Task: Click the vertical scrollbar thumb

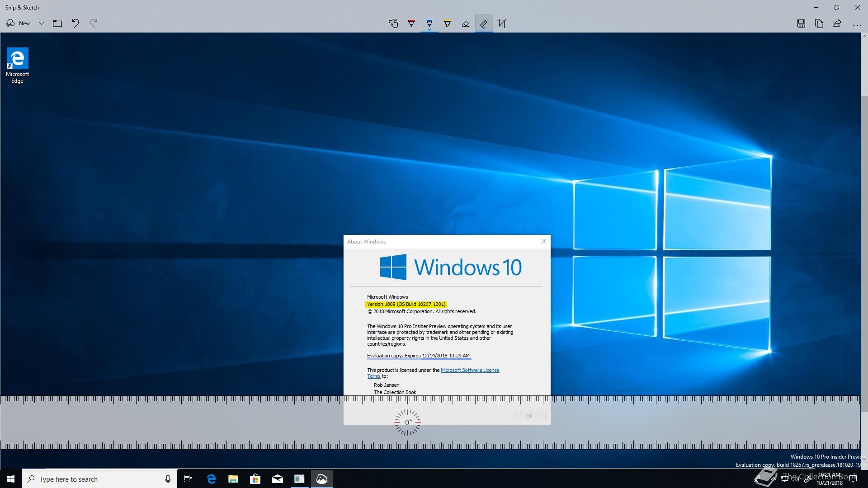Action: [x=864, y=253]
